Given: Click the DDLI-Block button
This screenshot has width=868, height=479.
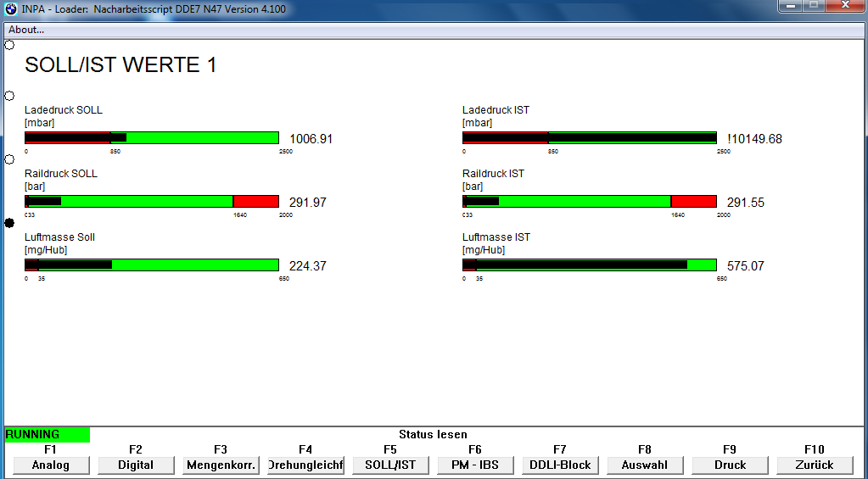Looking at the screenshot, I should tap(560, 465).
